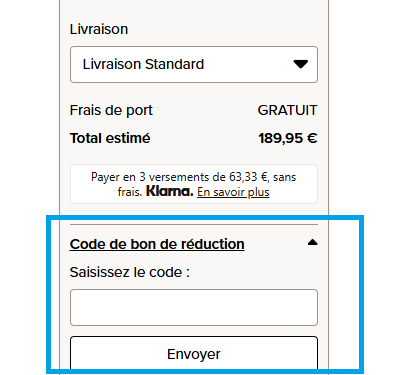Click the Total estimé label
The height and width of the screenshot is (375, 406).
(x=110, y=138)
